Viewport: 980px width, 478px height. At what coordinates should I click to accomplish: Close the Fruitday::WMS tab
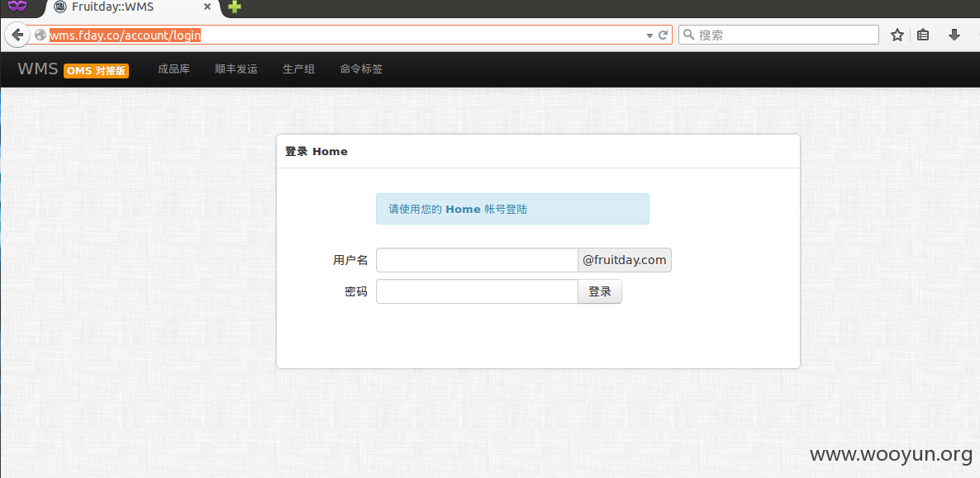[x=207, y=7]
